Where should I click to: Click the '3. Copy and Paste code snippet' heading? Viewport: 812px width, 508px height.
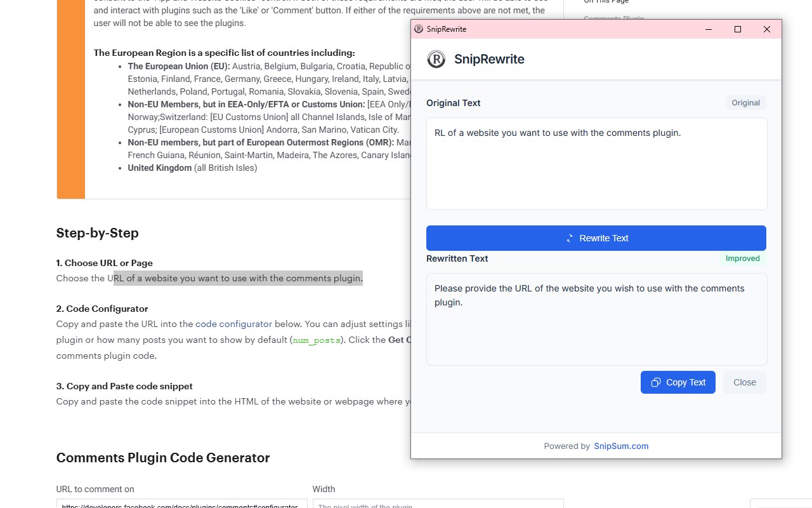click(x=124, y=386)
